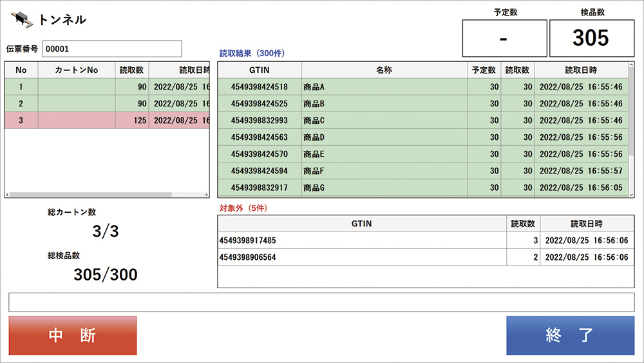Select 対象外 row 4549398906564
Viewport: 644px width, 363px height.
click(426, 257)
